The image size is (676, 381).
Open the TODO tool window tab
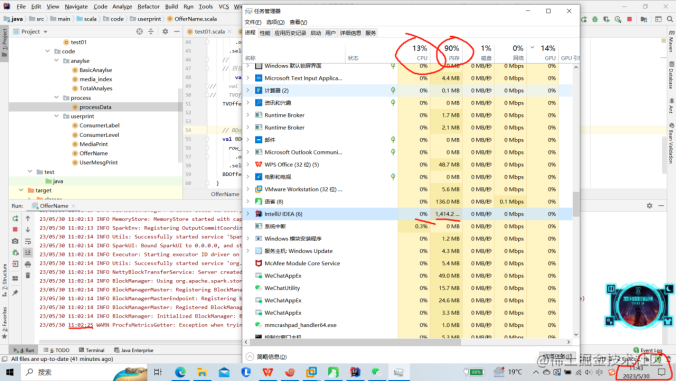click(x=56, y=350)
